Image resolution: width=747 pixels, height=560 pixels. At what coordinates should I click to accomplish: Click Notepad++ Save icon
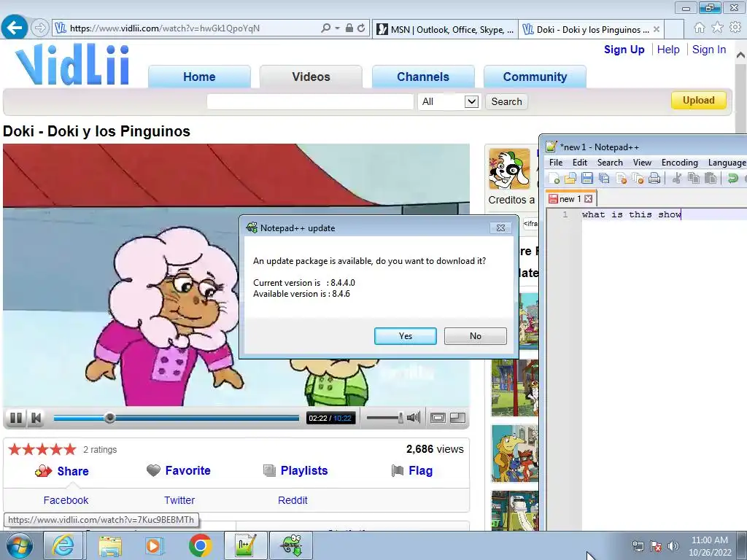coord(587,178)
